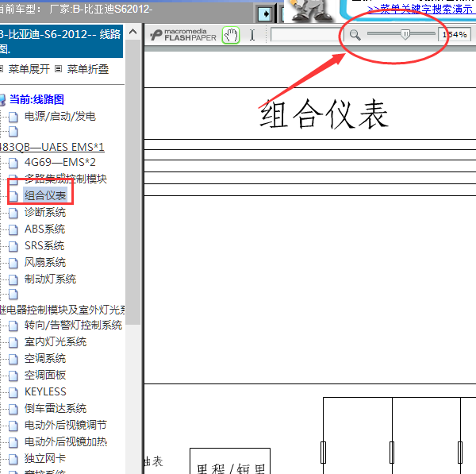Click page icon beside 空调系统
Viewport: 476px width, 474px height.
(13, 360)
